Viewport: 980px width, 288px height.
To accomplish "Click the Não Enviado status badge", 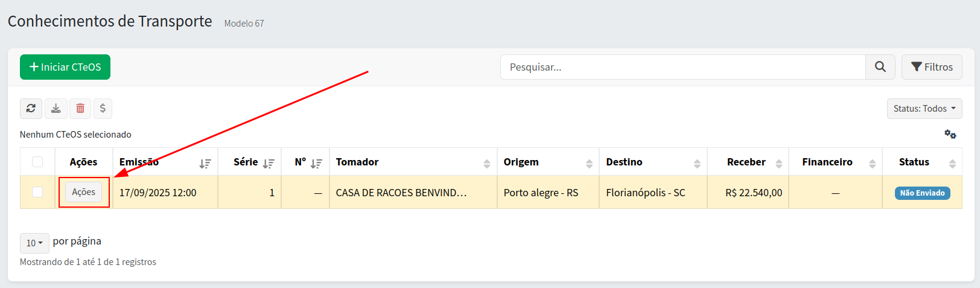I will point(922,193).
